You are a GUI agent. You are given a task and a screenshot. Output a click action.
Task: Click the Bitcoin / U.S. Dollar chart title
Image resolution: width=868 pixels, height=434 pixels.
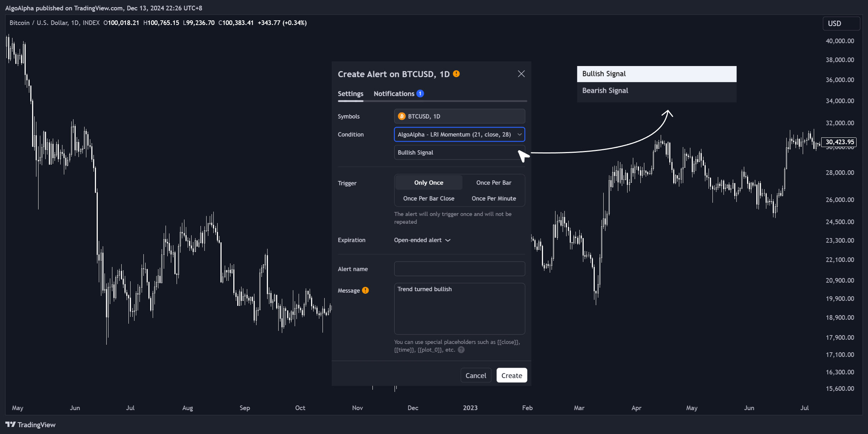pos(55,23)
